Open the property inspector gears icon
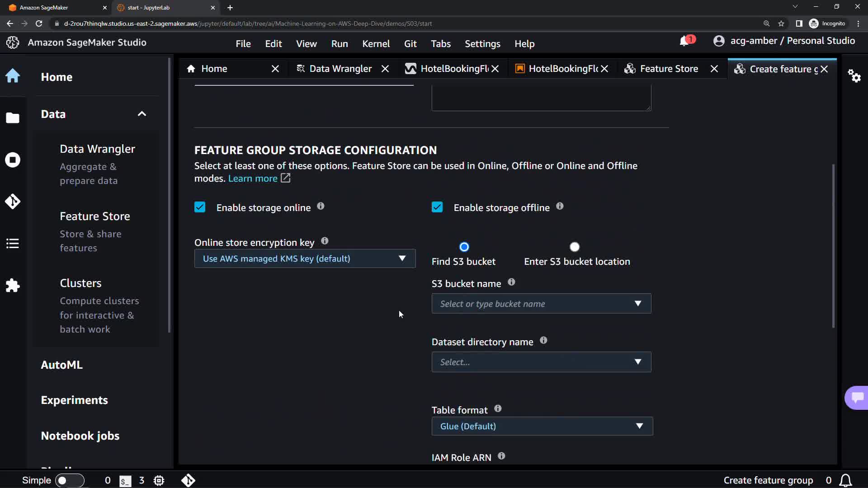The height and width of the screenshot is (488, 868). [x=854, y=76]
